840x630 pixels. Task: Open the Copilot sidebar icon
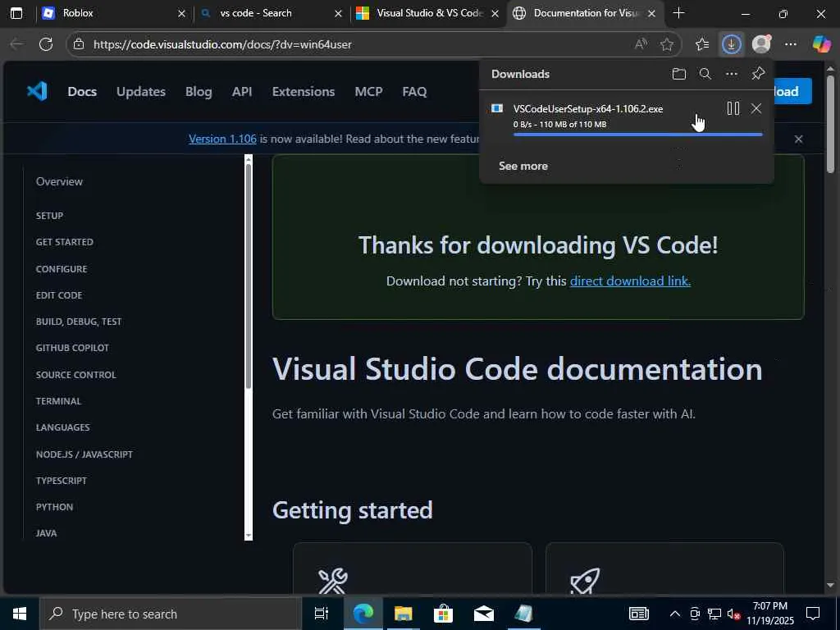pos(821,44)
